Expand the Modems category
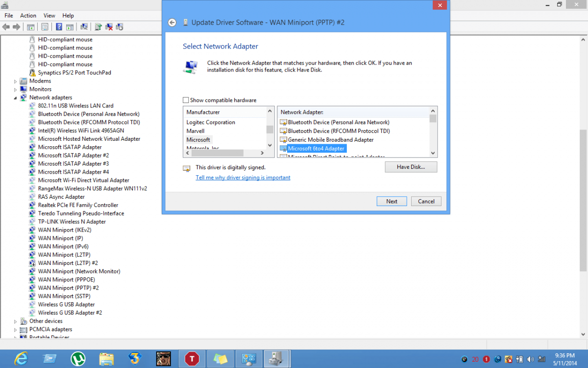The height and width of the screenshot is (368, 588). click(x=15, y=80)
